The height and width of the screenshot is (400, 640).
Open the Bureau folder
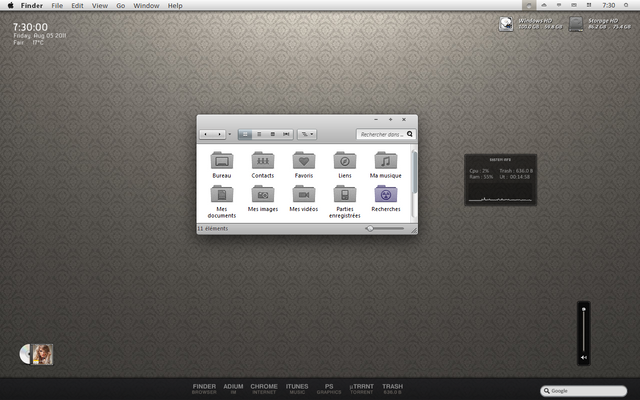point(221,161)
